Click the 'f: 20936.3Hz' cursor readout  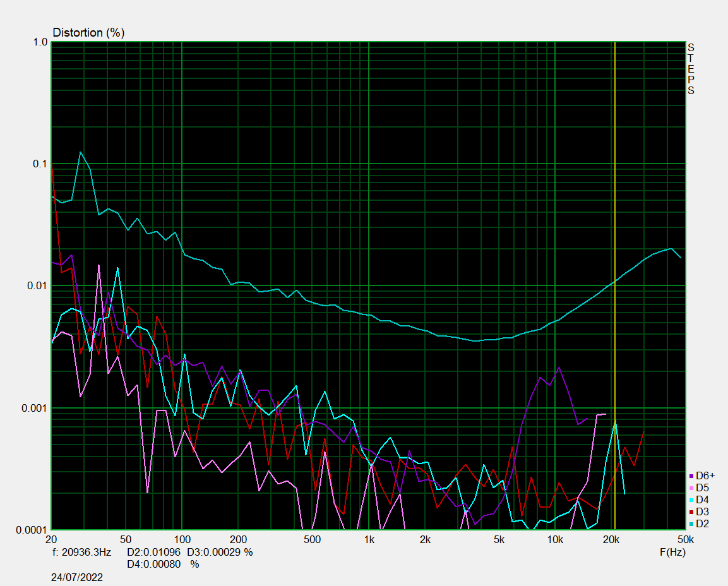(x=81, y=552)
